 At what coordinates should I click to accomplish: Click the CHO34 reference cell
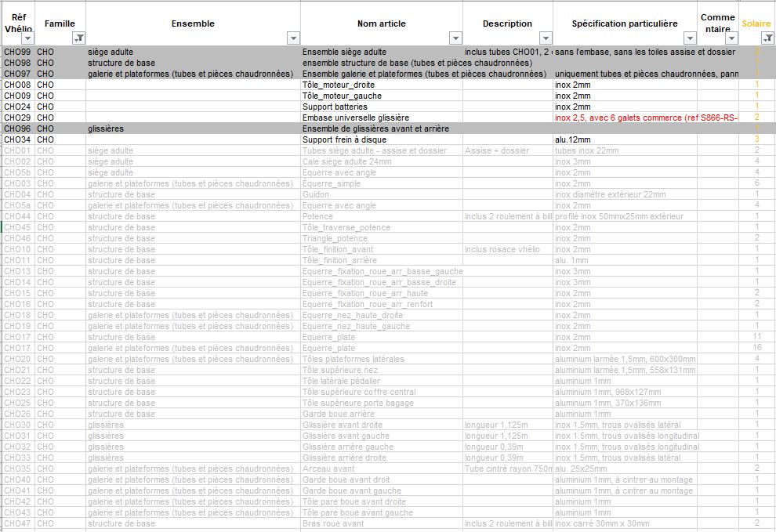tap(18, 139)
